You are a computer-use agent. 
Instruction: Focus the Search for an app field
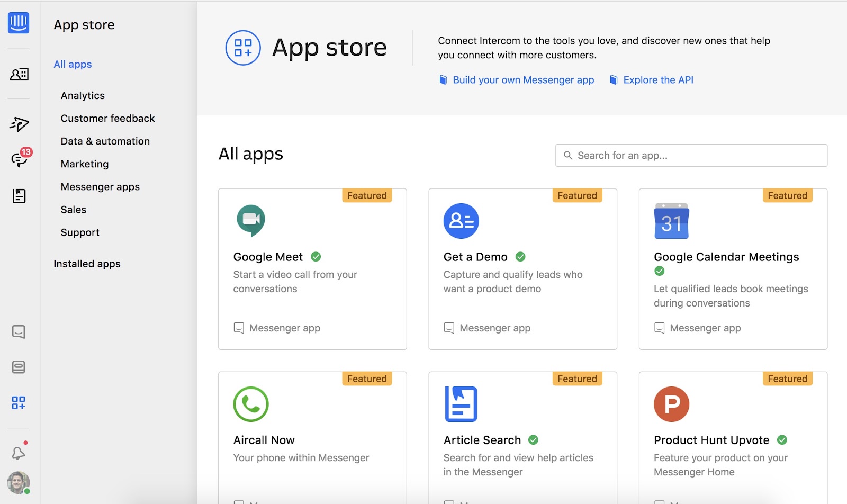click(691, 156)
